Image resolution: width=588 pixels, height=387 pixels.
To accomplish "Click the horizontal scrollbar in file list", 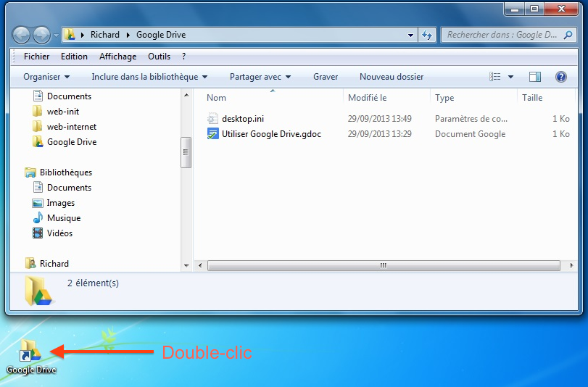I will [383, 266].
